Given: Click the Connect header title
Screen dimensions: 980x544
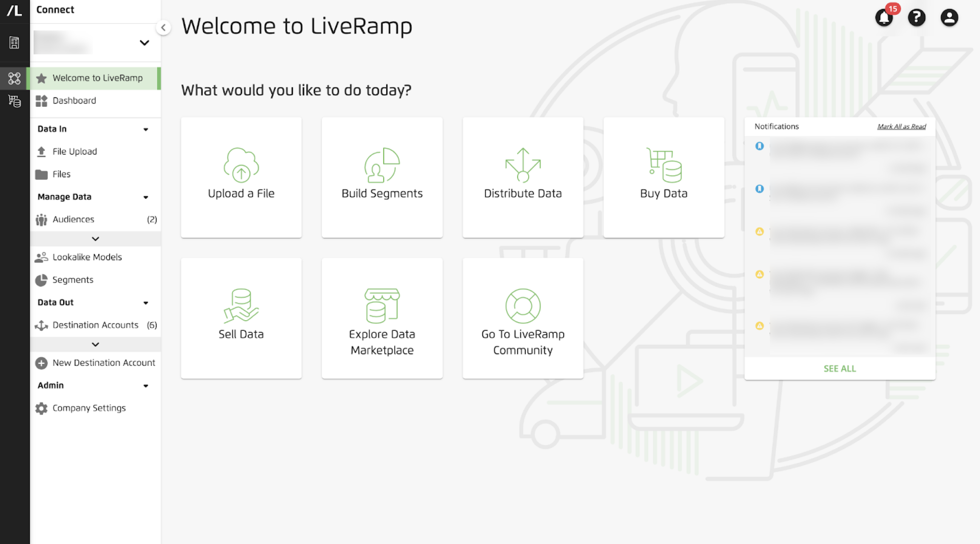Looking at the screenshot, I should pos(55,10).
